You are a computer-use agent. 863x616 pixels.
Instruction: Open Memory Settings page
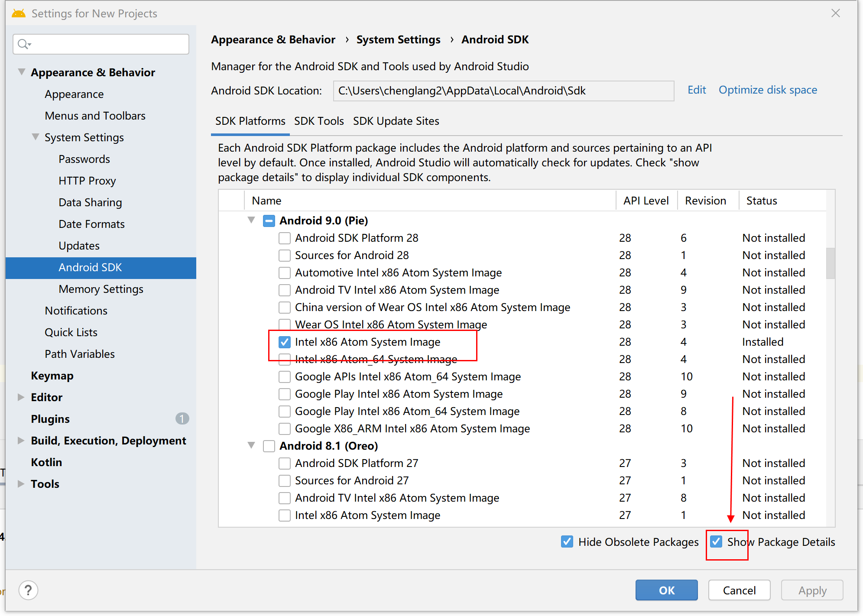tap(101, 289)
